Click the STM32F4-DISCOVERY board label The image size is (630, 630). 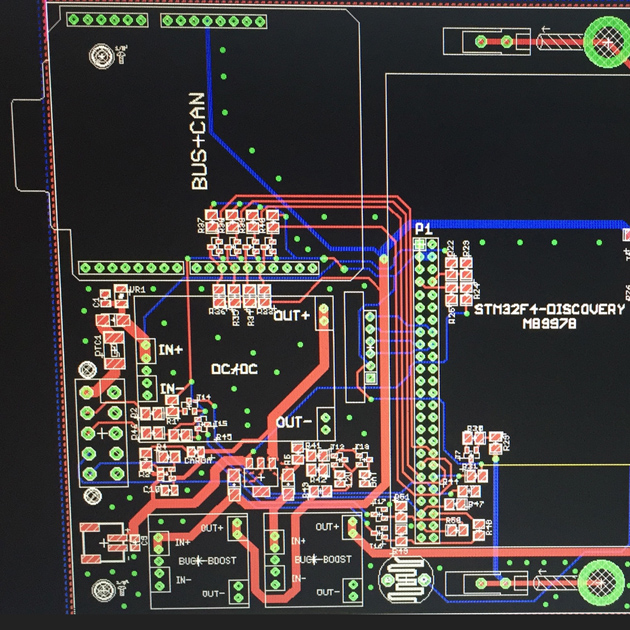pos(549,309)
